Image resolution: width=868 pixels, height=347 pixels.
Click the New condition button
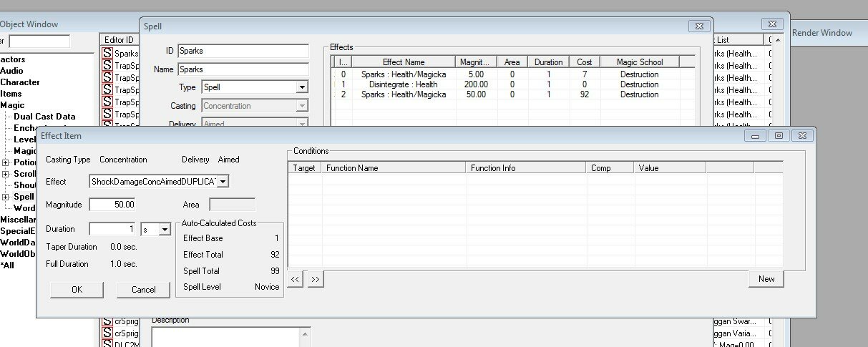[766, 279]
